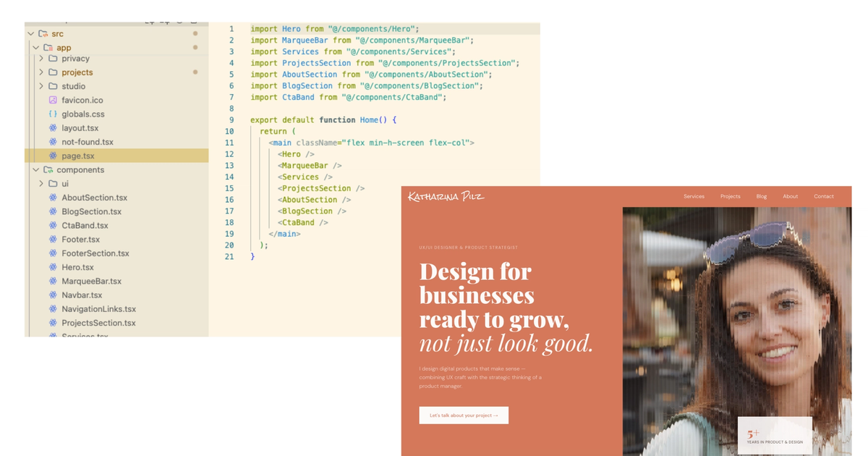
Task: Collapse the src folder chevron
Action: (30, 34)
